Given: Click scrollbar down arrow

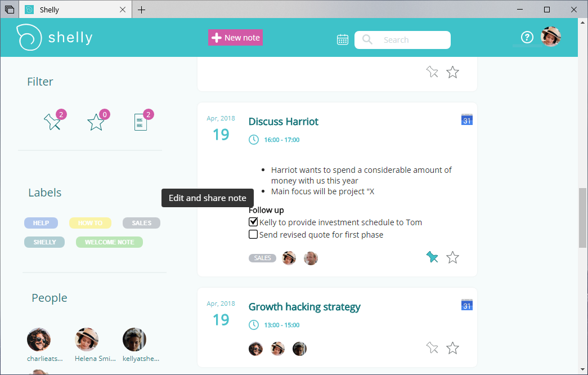Looking at the screenshot, I should click(x=582, y=370).
